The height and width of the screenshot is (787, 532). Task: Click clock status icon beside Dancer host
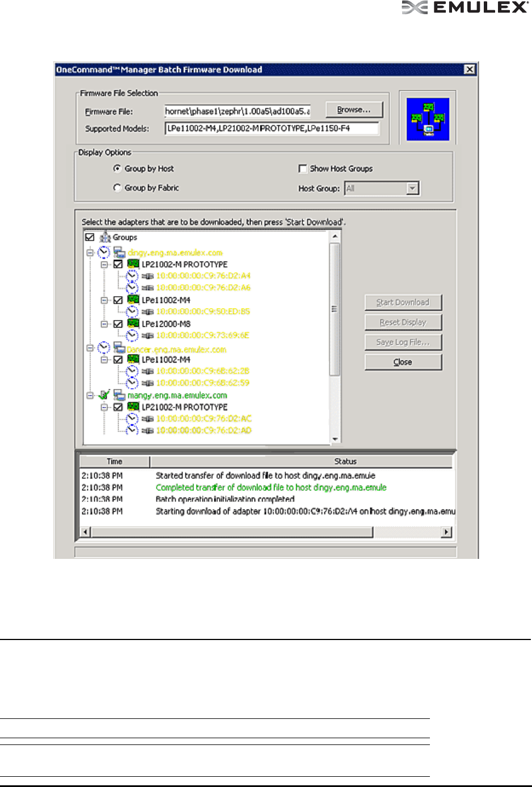point(104,347)
